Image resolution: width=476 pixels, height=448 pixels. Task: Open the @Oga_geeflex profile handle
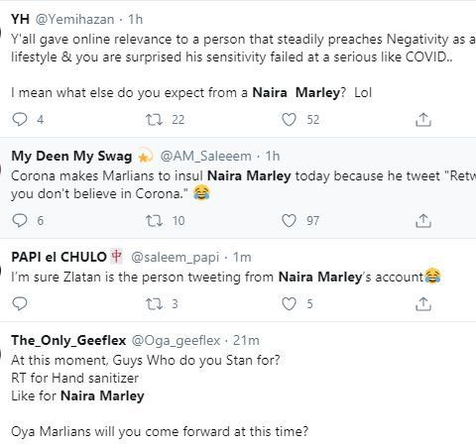coord(176,341)
